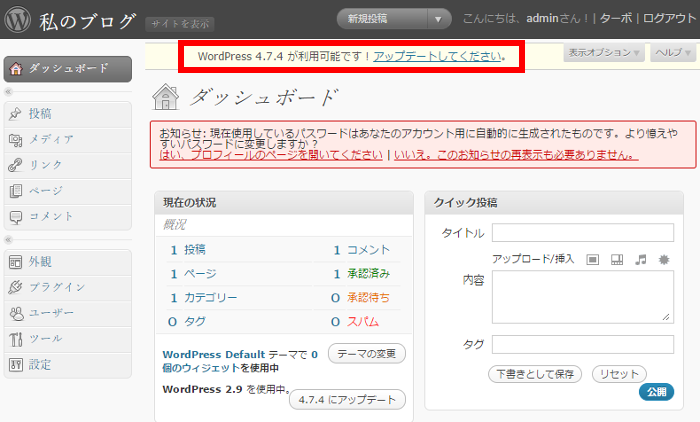
Task: Open the ユーザー menu in sidebar
Action: tap(68, 313)
